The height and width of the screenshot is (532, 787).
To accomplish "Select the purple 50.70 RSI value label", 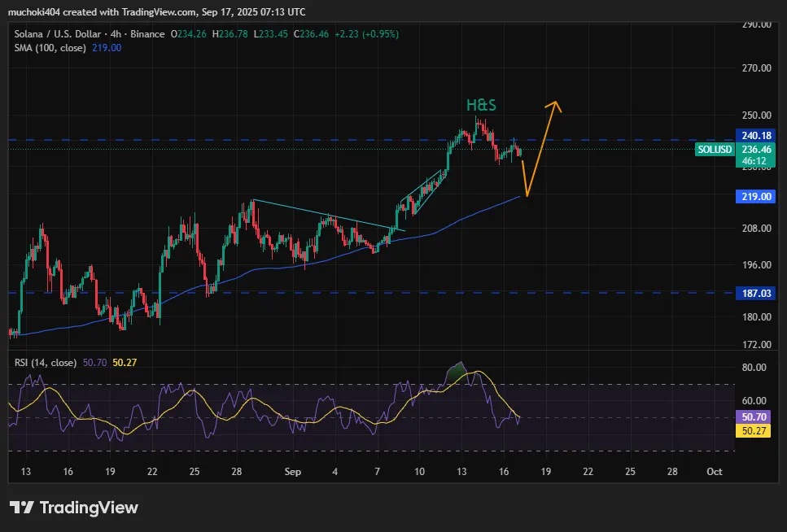I will pos(756,416).
